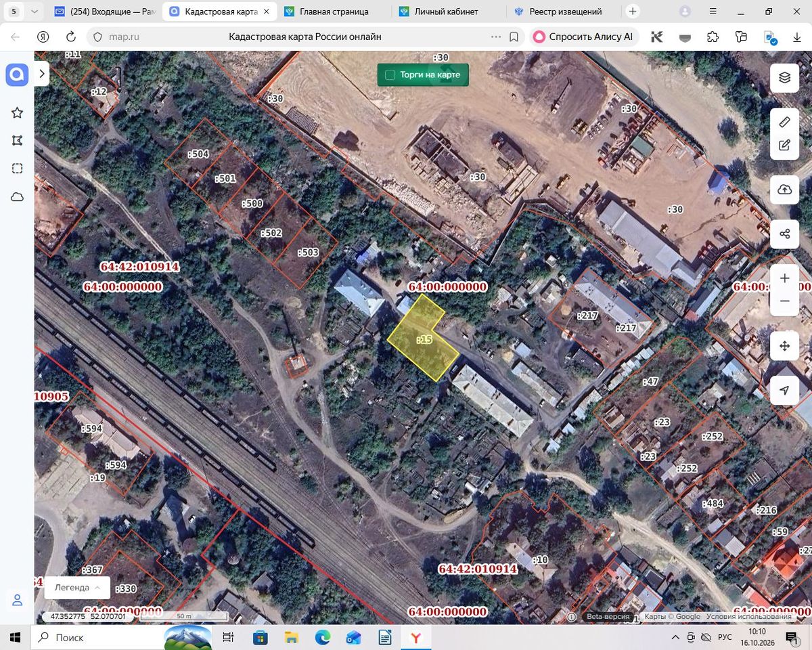Click "Спросить Алису AI" button
Viewport: 812px width, 650px height.
point(584,37)
